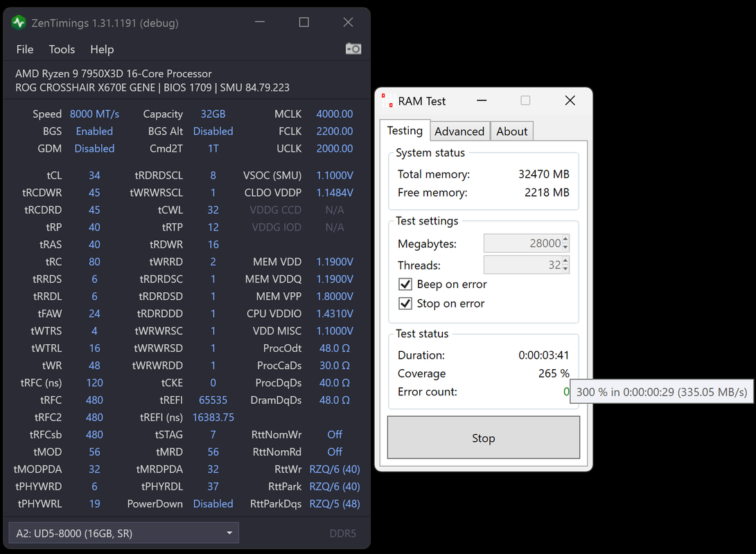Click the VSOC (SMU) value 1.1000V
Image resolution: width=756 pixels, height=554 pixels.
click(x=335, y=176)
